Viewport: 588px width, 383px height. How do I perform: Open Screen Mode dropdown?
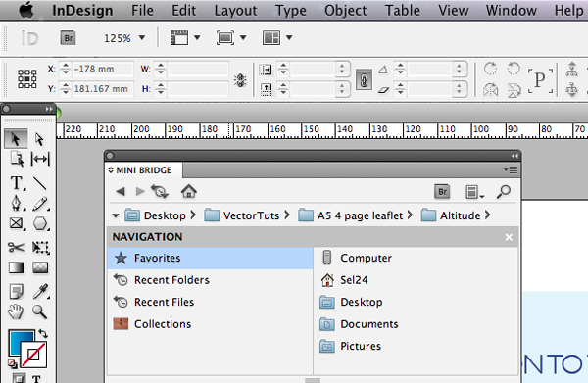231,37
